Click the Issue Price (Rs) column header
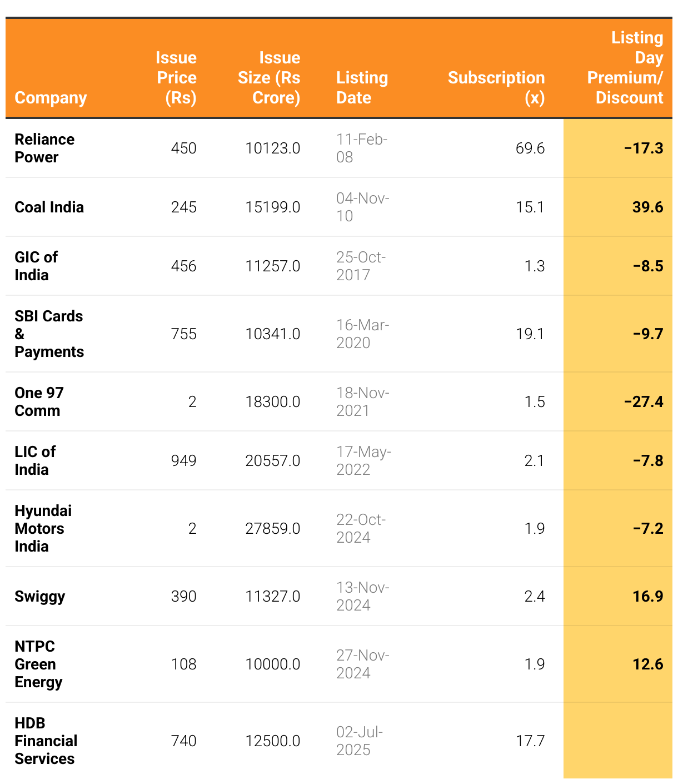This screenshot has width=678, height=784. coord(176,78)
